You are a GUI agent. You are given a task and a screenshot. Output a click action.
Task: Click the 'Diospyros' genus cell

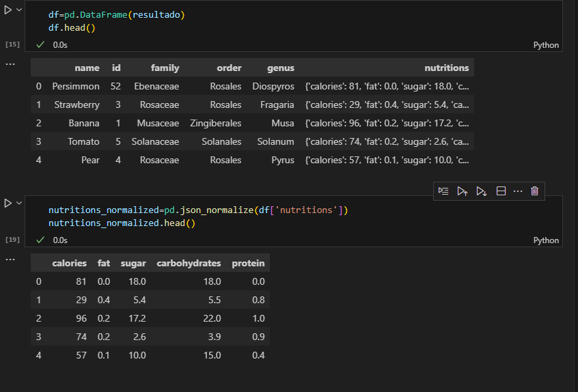pos(273,86)
